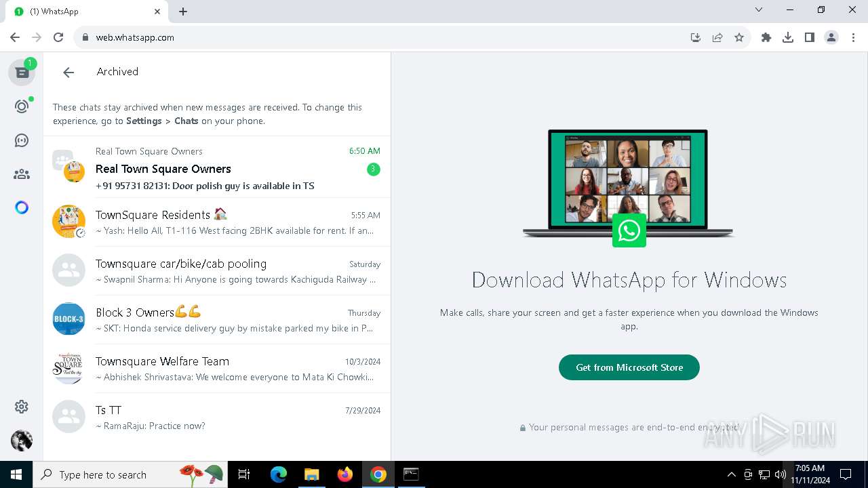Open a new browser tab
868x488 pixels.
tap(183, 12)
